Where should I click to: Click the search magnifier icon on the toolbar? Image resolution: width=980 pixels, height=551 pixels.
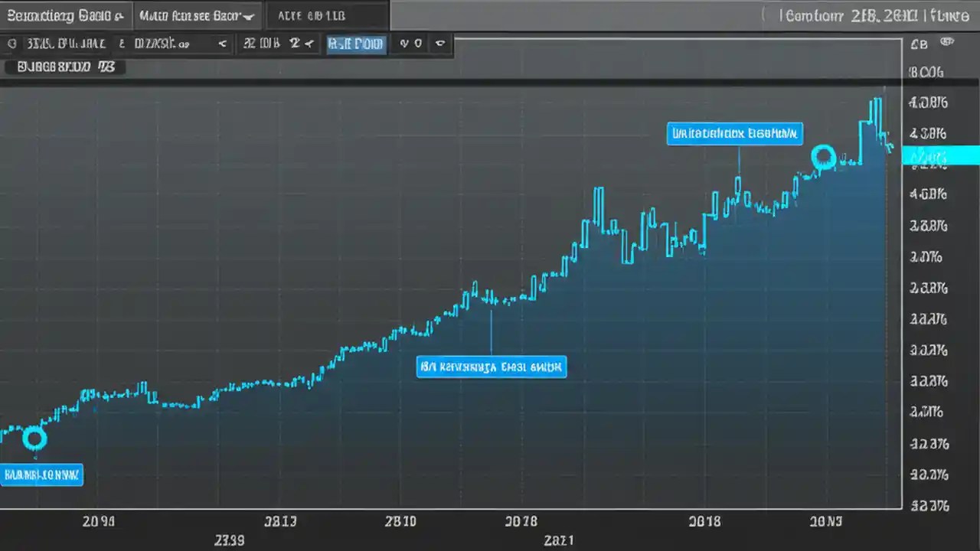(x=11, y=44)
